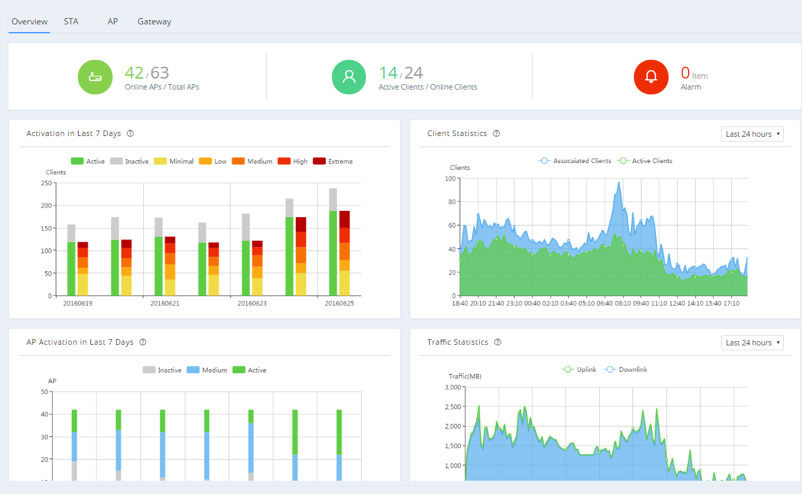
Task: Click help icon beside AP Activation in Last 7 Days
Action: (143, 342)
